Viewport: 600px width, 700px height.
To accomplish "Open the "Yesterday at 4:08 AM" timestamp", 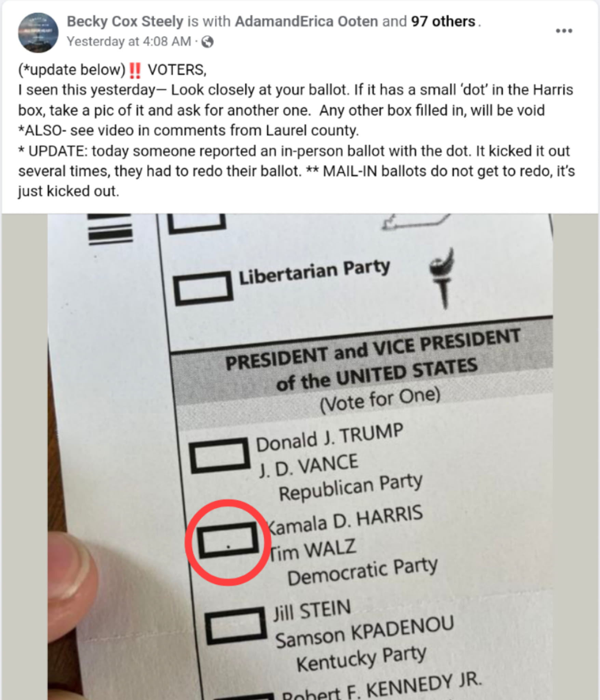I will (x=129, y=42).
